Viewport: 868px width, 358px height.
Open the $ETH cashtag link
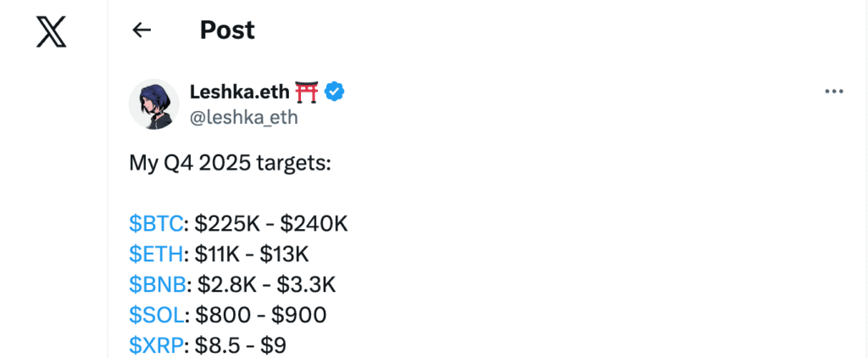coord(155,254)
